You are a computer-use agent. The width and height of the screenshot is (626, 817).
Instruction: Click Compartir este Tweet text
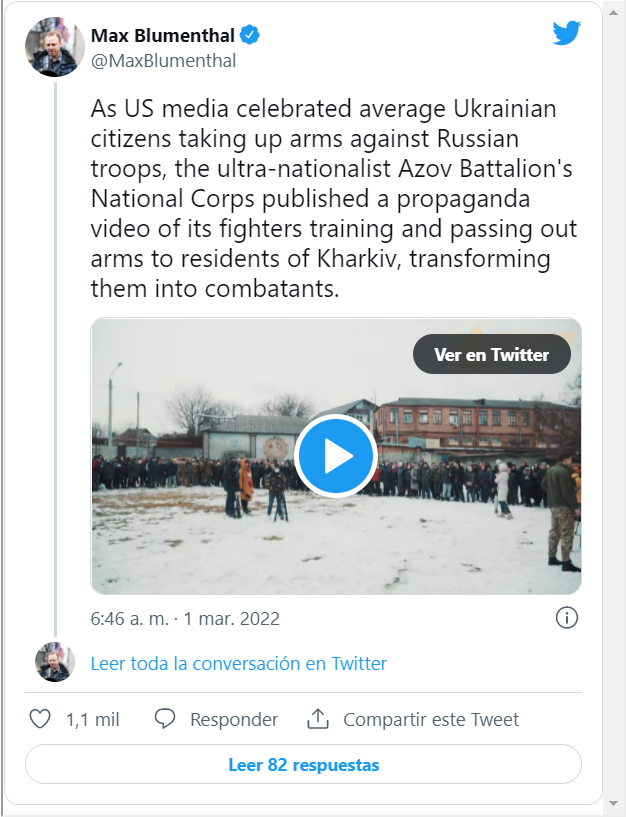coord(431,719)
